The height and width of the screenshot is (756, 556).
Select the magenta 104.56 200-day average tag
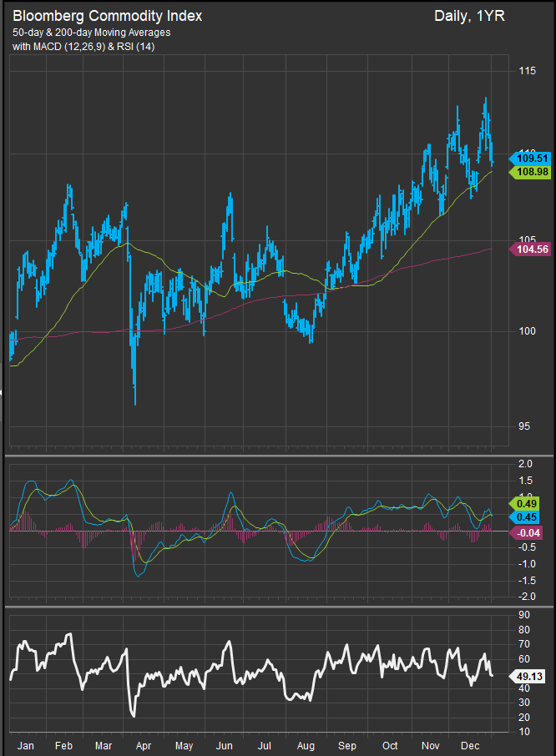pos(532,249)
